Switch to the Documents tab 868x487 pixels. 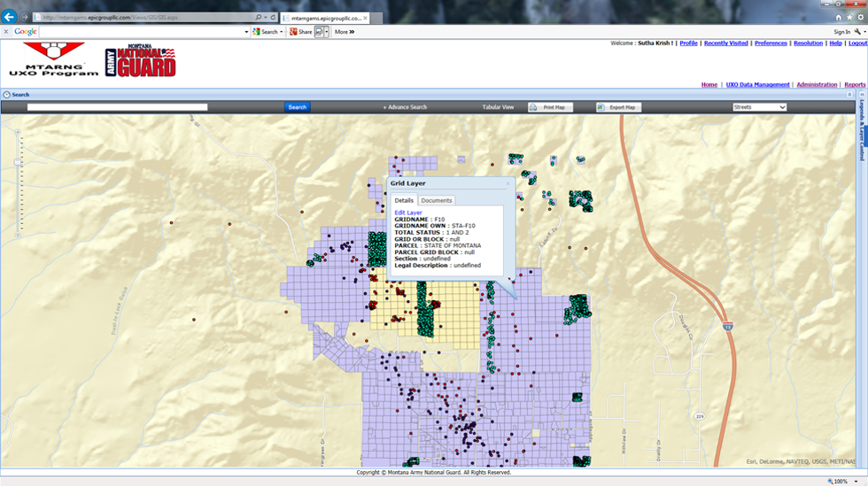click(x=436, y=201)
